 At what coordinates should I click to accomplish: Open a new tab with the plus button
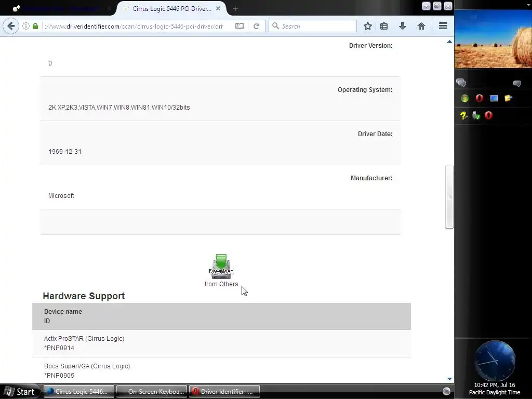235,9
